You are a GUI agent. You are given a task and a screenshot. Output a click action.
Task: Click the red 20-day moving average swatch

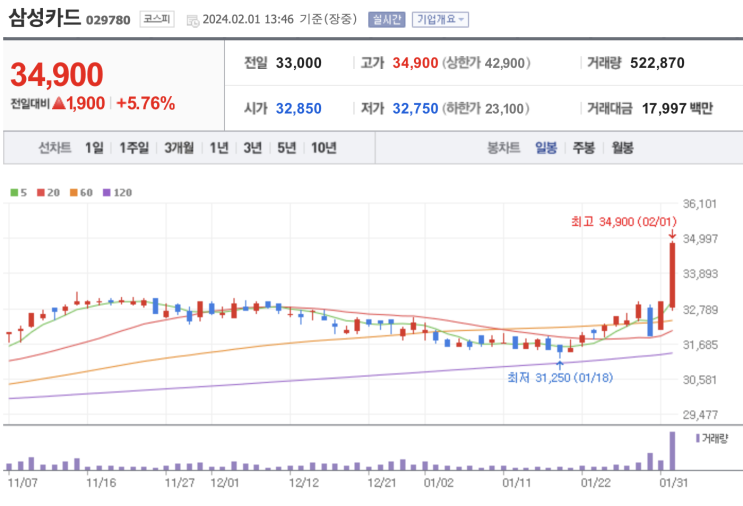41,192
